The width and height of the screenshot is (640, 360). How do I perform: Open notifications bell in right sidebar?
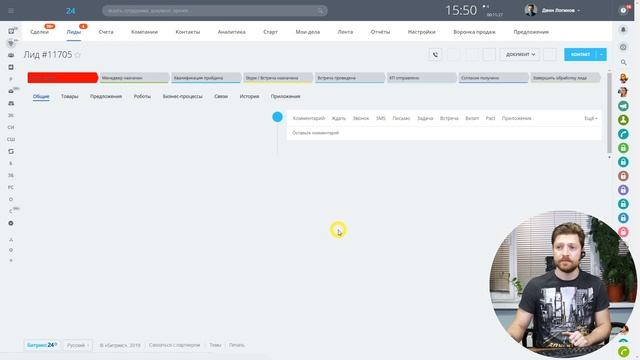[x=623, y=30]
